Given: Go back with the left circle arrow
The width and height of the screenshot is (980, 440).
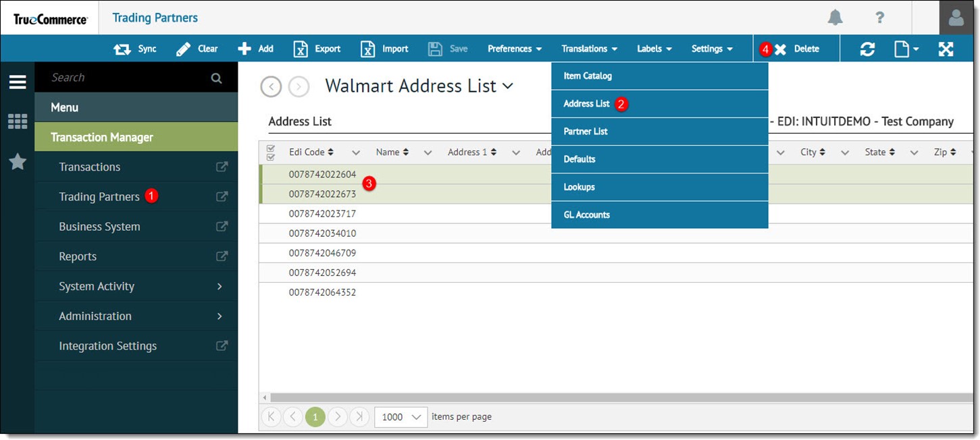Looking at the screenshot, I should [x=271, y=86].
